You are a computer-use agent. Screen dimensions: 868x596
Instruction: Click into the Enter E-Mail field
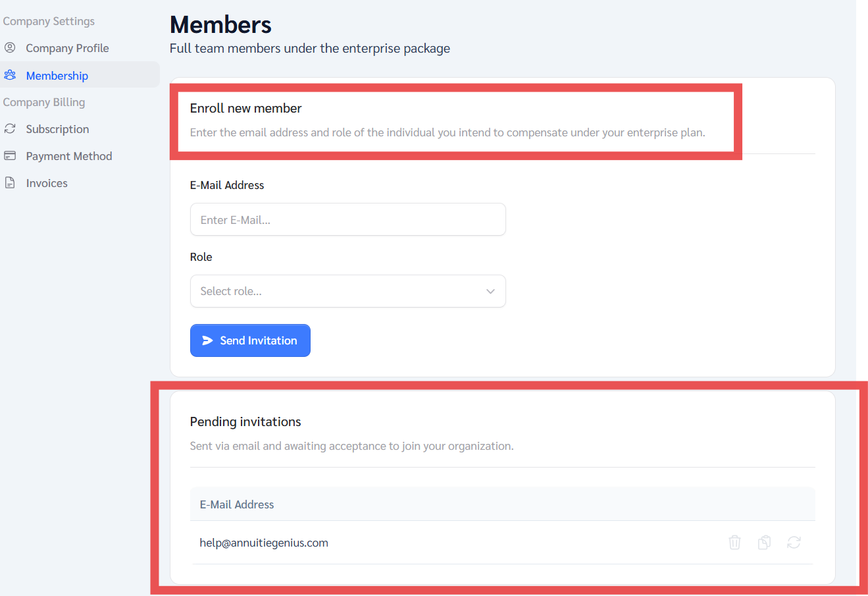tap(347, 220)
